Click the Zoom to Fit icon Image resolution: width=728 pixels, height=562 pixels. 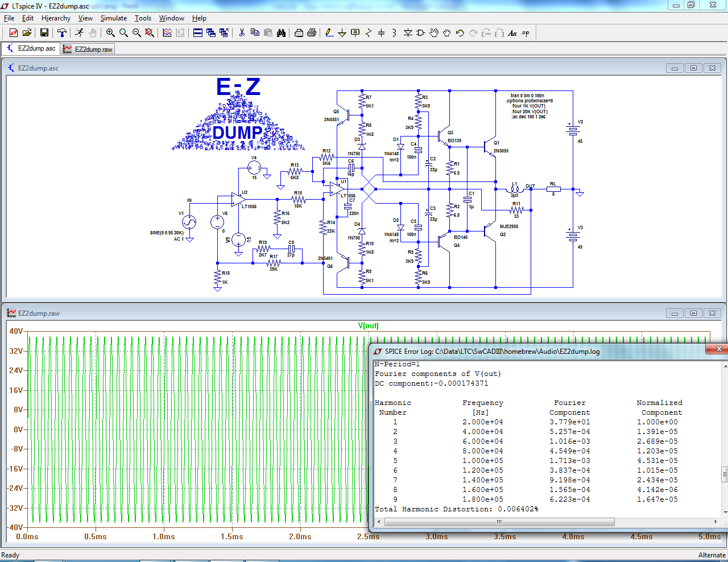coord(150,33)
